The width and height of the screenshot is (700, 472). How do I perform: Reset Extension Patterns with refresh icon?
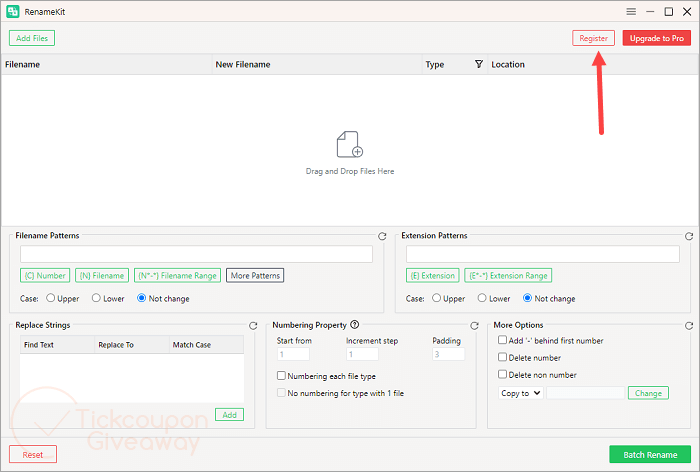[689, 236]
